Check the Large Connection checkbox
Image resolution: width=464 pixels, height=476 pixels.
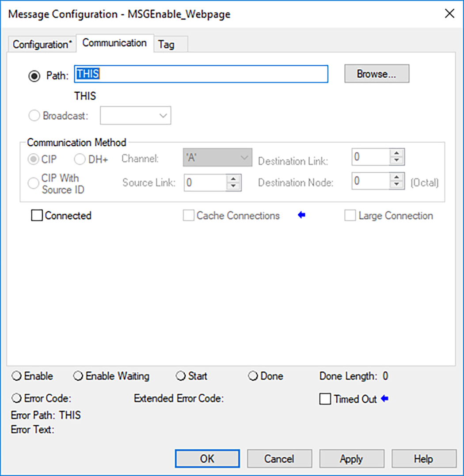point(350,215)
